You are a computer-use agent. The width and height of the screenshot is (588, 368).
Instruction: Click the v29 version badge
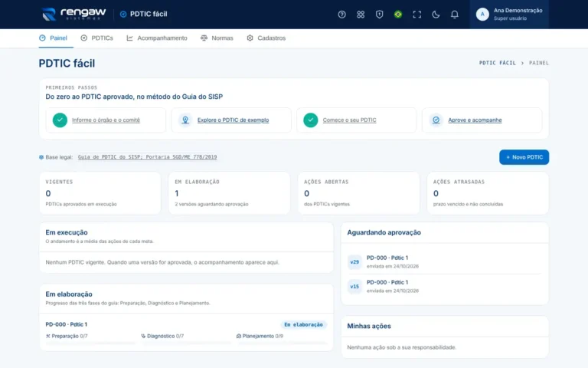pyautogui.click(x=354, y=262)
